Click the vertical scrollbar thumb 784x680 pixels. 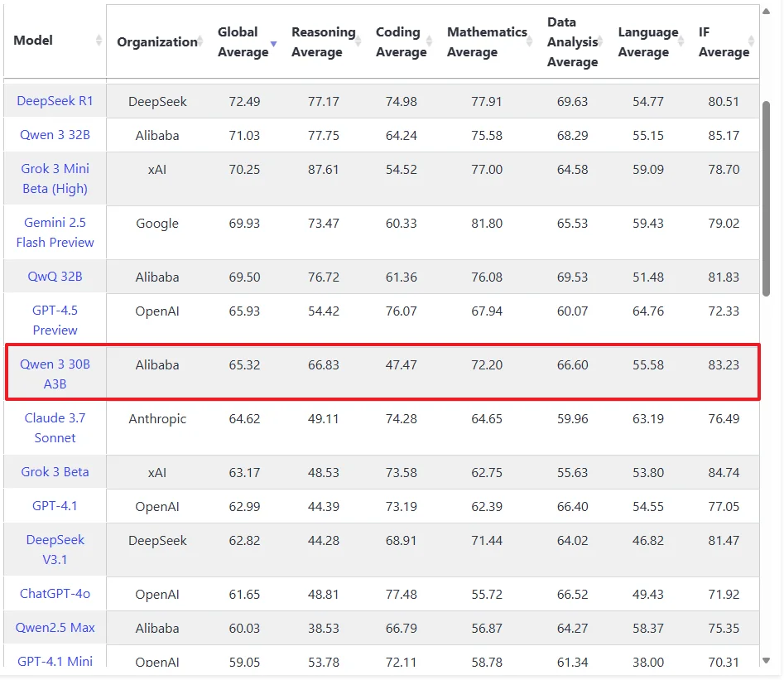click(x=766, y=199)
